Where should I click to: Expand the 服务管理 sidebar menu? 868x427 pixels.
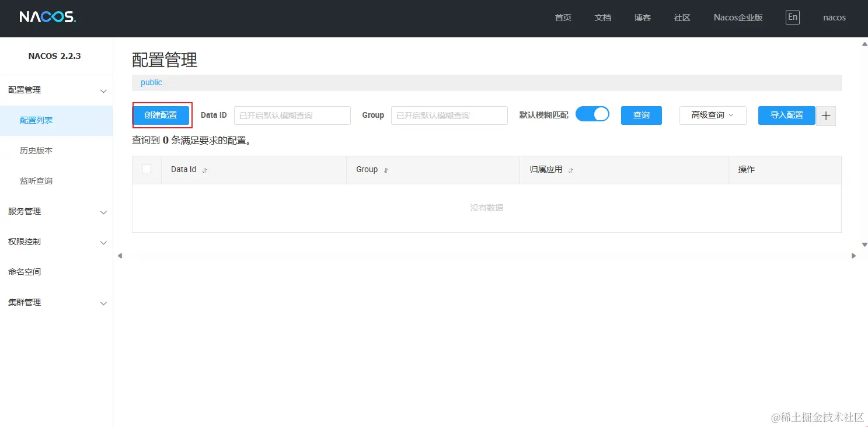pos(57,212)
